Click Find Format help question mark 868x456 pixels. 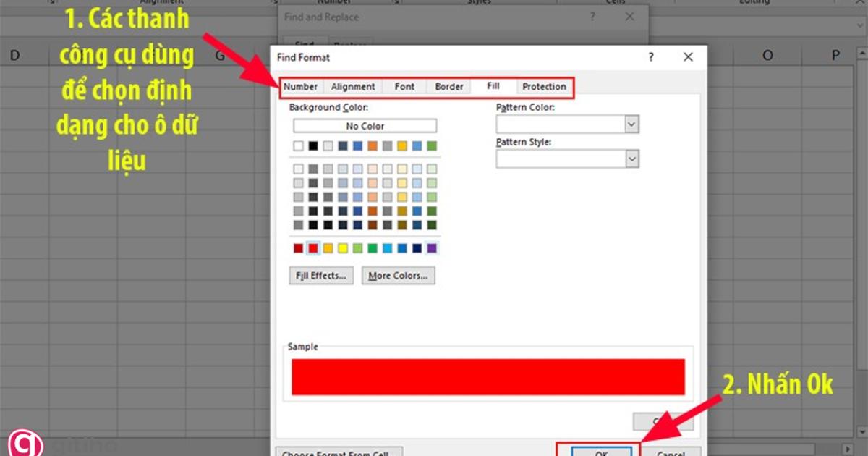(x=651, y=57)
